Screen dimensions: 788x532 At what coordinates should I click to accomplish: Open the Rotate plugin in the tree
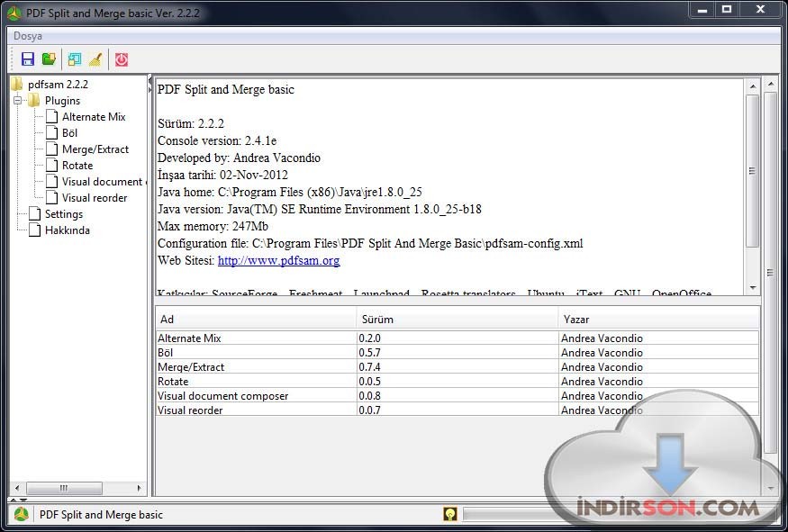click(x=77, y=166)
